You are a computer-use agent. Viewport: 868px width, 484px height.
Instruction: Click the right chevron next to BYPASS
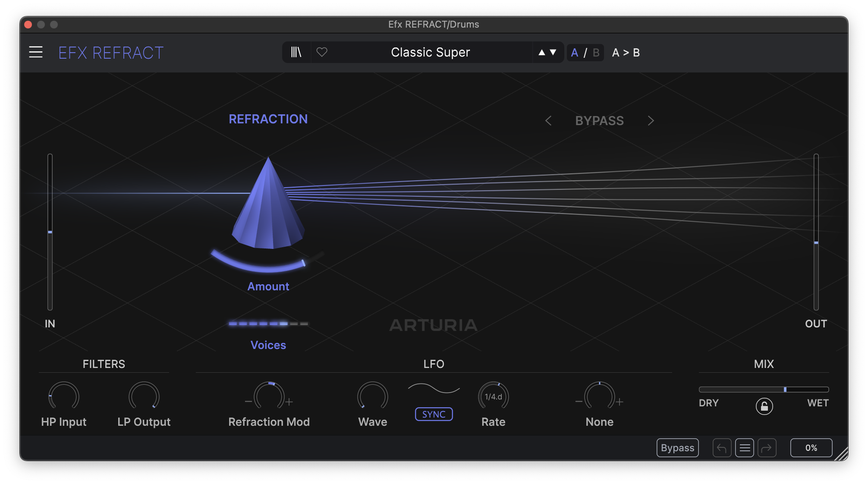pos(651,121)
